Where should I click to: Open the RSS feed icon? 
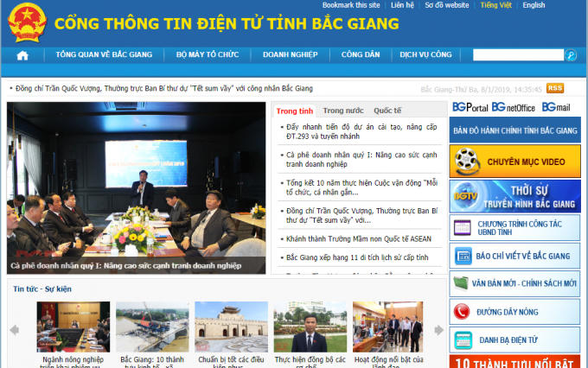tap(555, 88)
